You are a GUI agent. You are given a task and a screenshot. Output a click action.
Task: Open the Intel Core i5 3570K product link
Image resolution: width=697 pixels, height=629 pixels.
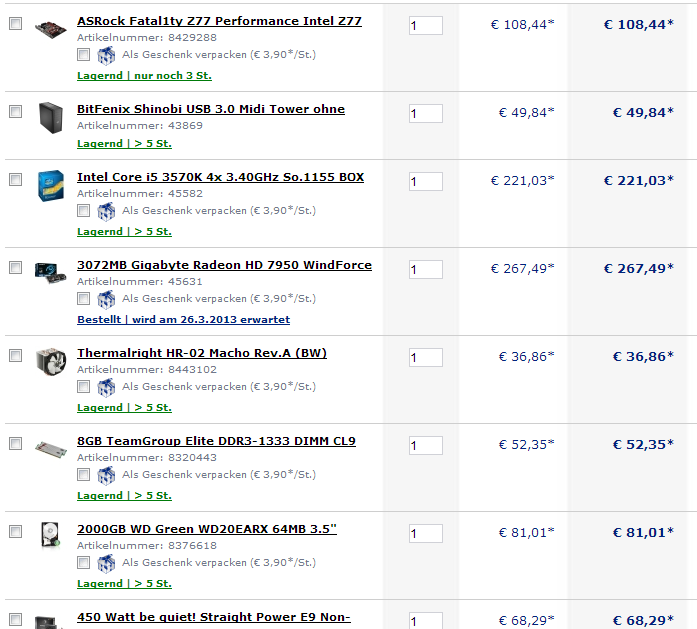click(x=220, y=177)
